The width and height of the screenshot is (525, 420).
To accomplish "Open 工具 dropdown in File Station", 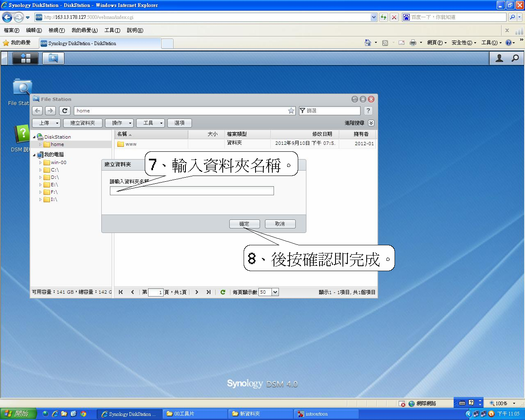I will click(x=151, y=123).
